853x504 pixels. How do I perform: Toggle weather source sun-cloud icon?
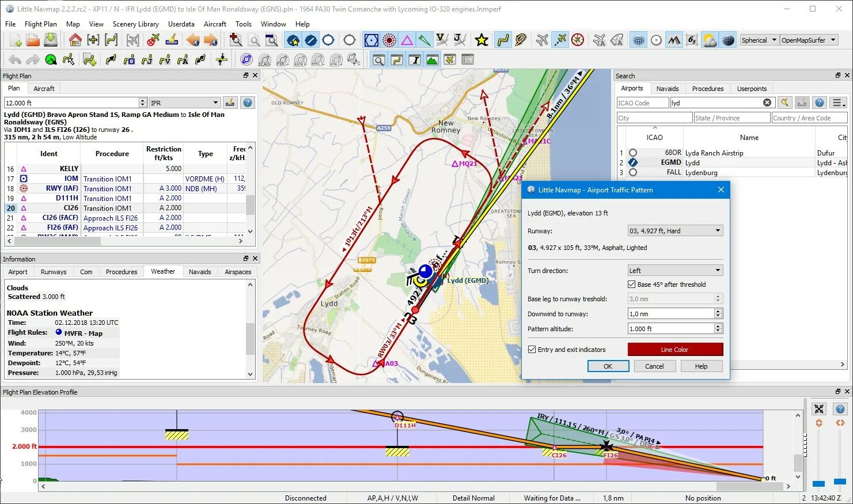tap(710, 40)
